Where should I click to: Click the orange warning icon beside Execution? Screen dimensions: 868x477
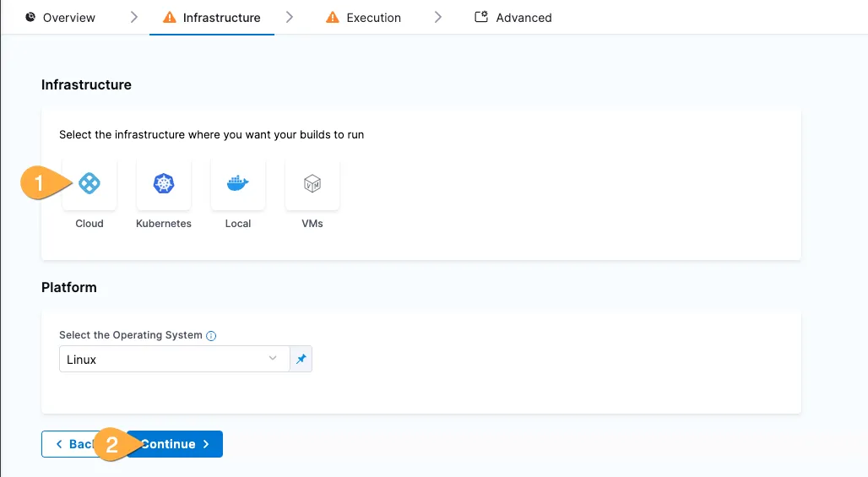333,17
